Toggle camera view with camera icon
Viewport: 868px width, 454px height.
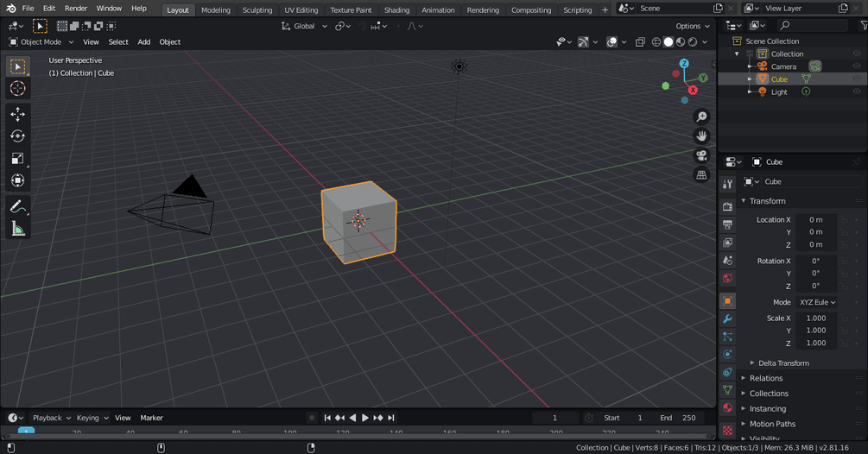(701, 155)
